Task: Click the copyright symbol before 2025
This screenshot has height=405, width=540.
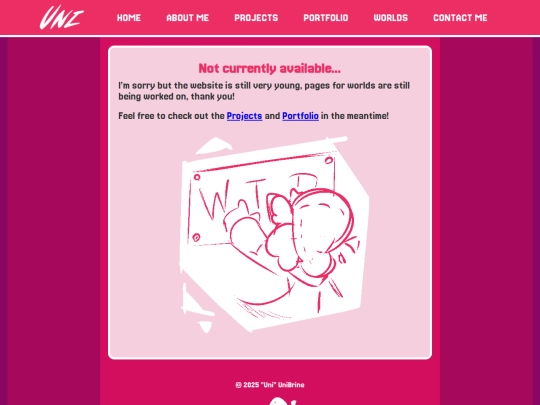Action: tap(238, 385)
